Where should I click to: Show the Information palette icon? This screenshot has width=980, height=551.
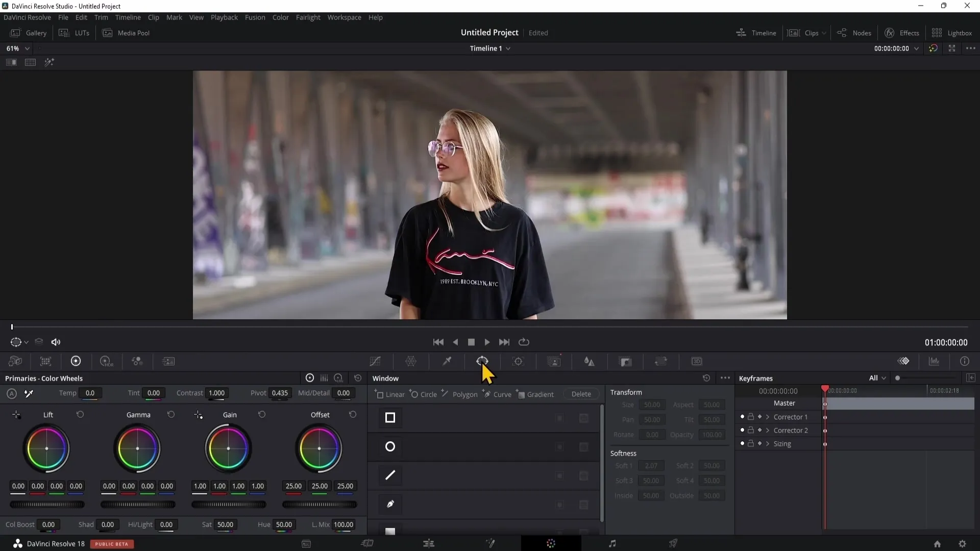click(x=965, y=361)
